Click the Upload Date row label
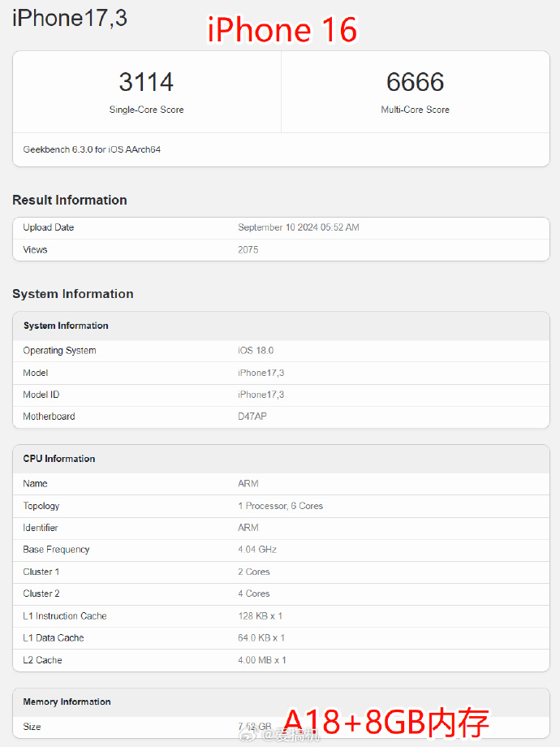The width and height of the screenshot is (560, 747). coord(49,227)
